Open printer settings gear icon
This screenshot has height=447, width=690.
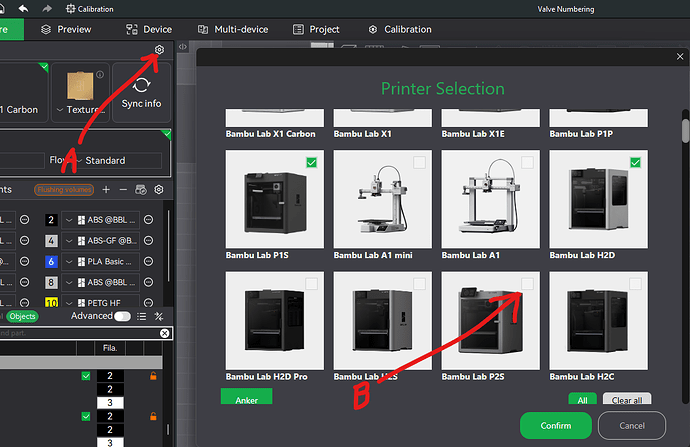[159, 50]
